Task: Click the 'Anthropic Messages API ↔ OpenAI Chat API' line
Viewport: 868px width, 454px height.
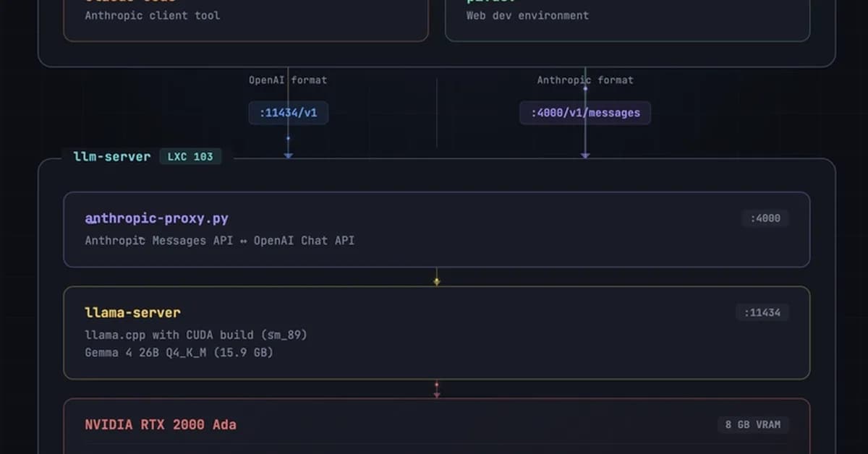Action: 220,240
